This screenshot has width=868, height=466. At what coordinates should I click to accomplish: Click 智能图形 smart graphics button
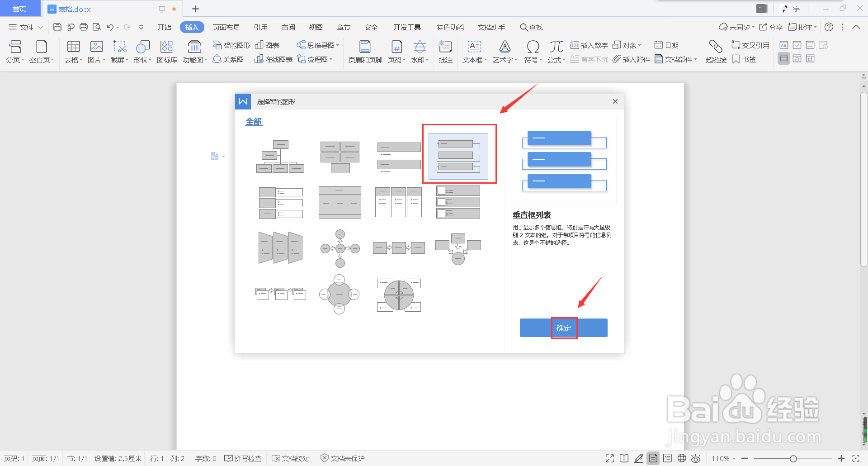pyautogui.click(x=231, y=45)
